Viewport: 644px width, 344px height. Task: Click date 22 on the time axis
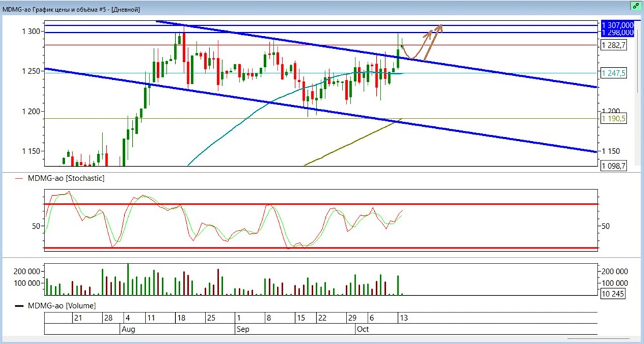(x=323, y=318)
